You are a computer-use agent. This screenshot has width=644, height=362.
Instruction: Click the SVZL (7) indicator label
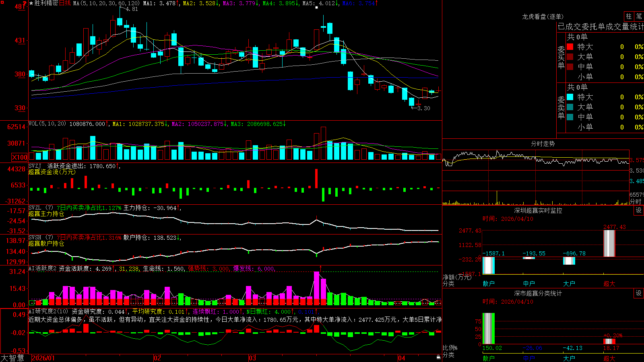41,208
